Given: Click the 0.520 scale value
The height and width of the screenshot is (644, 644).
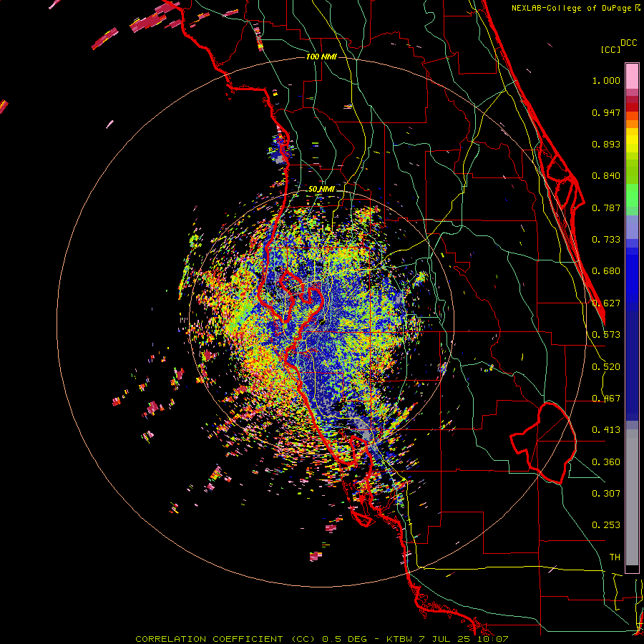Looking at the screenshot, I should [606, 367].
